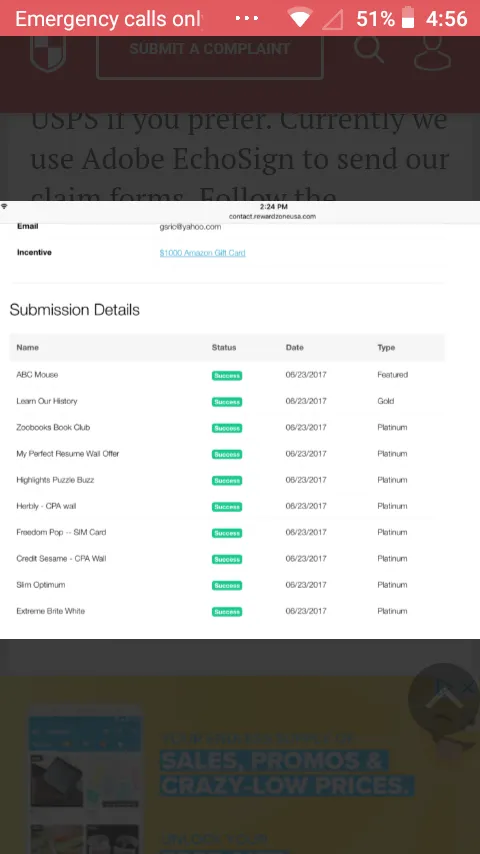Tap the Incentive label
480x854 pixels.
pos(34,252)
